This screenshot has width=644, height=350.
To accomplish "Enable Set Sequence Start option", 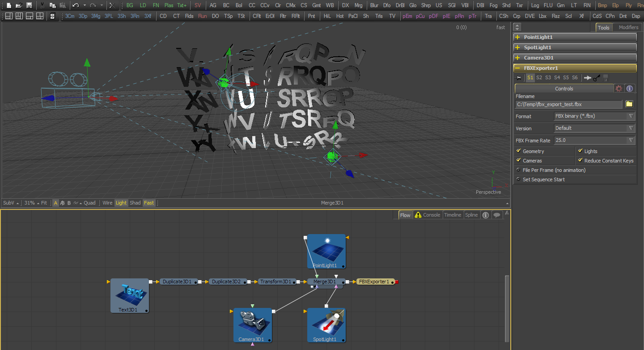I will pyautogui.click(x=519, y=179).
